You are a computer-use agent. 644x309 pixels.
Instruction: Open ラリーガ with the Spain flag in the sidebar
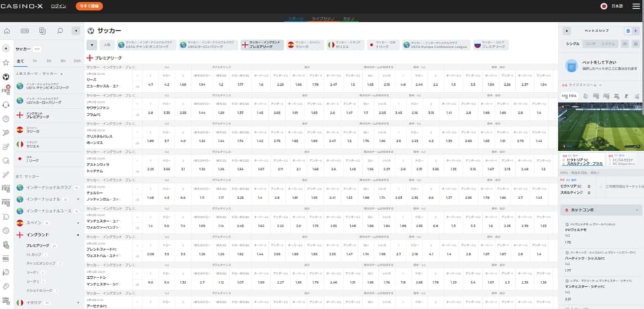[49, 129]
